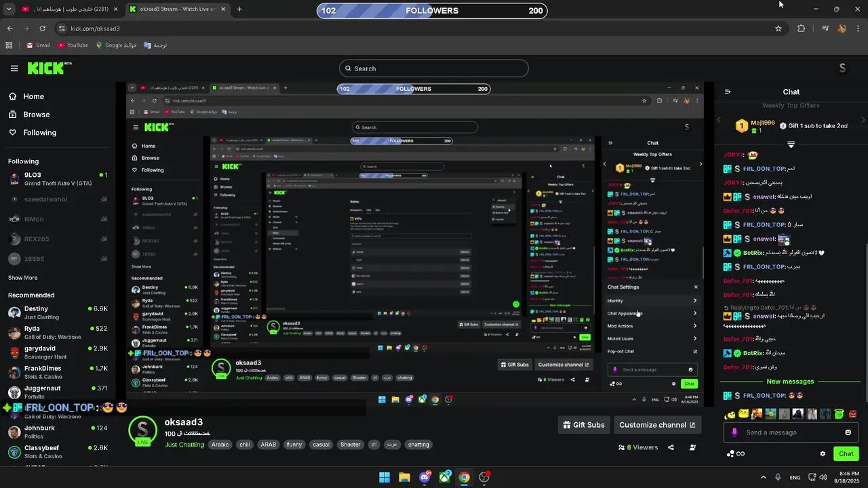Image resolution: width=868 pixels, height=488 pixels.
Task: Click the Kick Search box
Action: coord(434,68)
